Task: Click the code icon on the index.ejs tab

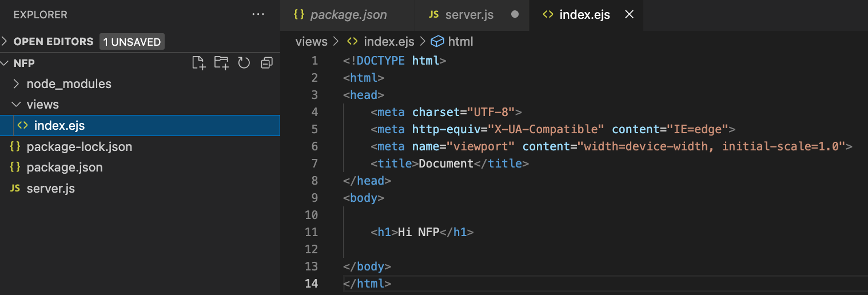Action: click(548, 15)
